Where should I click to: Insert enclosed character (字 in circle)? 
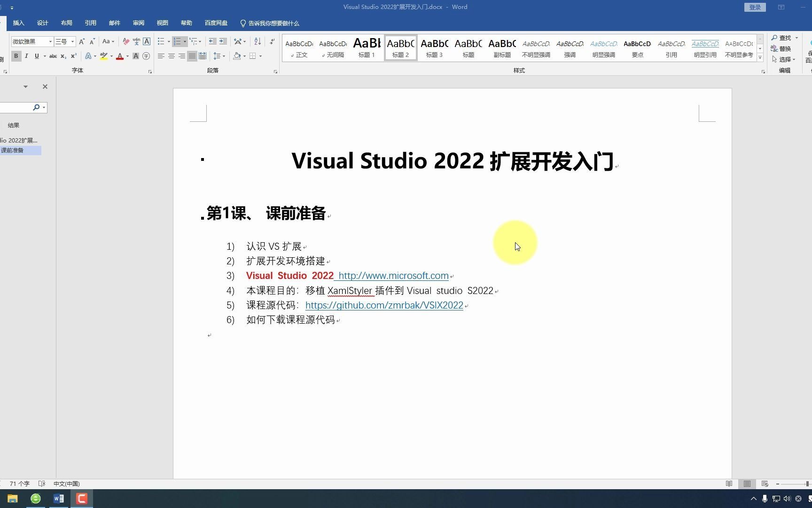pyautogui.click(x=146, y=56)
